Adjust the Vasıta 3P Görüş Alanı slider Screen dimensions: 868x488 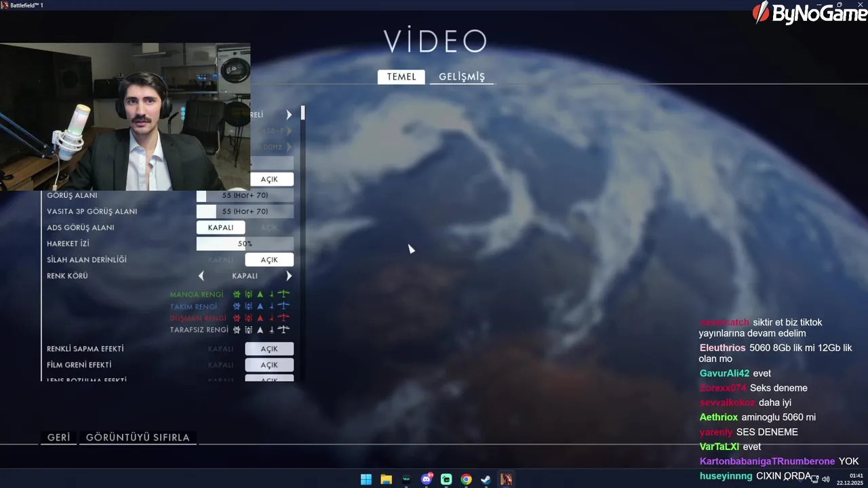coord(245,211)
